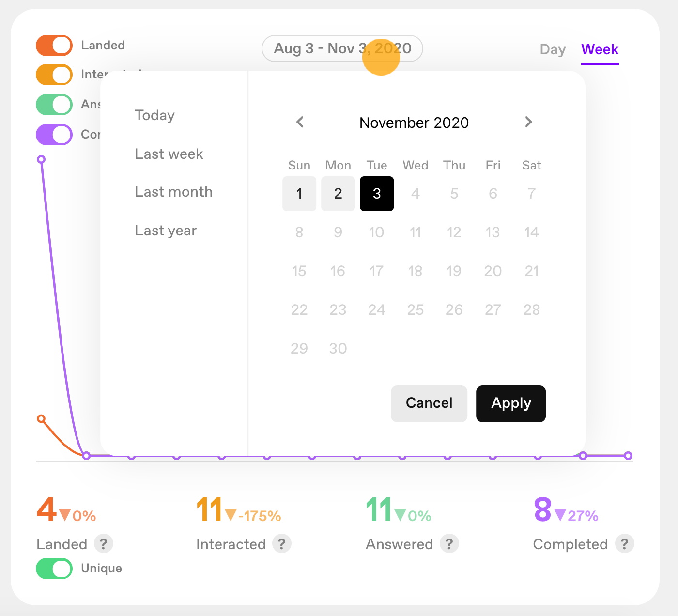Pick November 1 in the calendar
The image size is (678, 616).
(299, 194)
